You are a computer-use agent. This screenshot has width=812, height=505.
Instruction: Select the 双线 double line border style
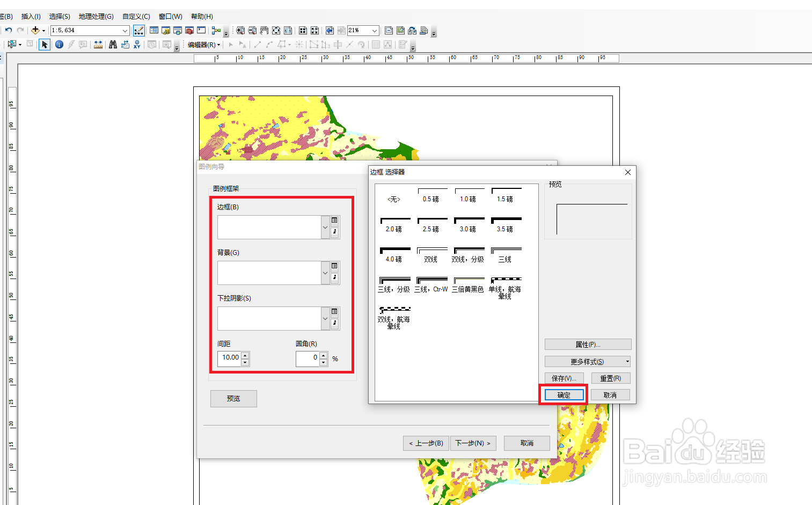[x=431, y=255]
